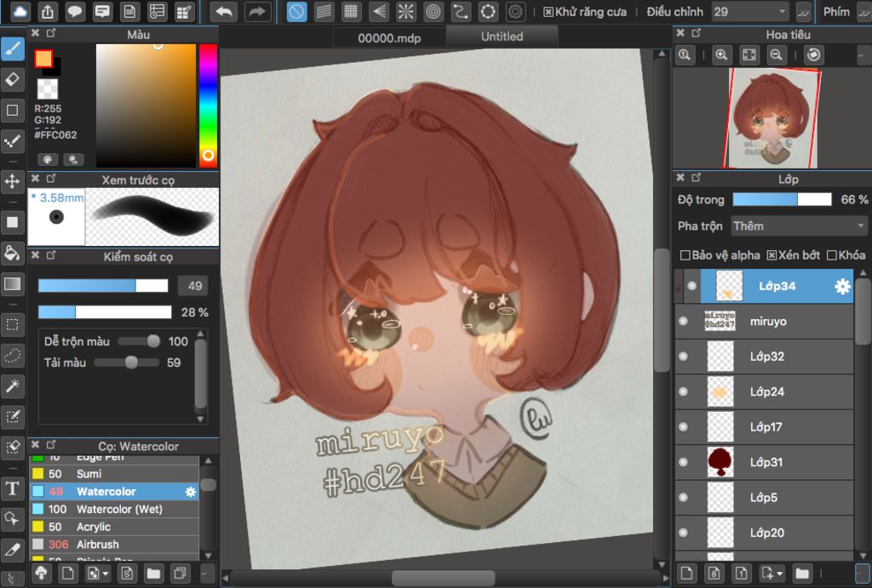The image size is (872, 588).
Task: Hide the Lớp32 layer
Action: coord(684,357)
